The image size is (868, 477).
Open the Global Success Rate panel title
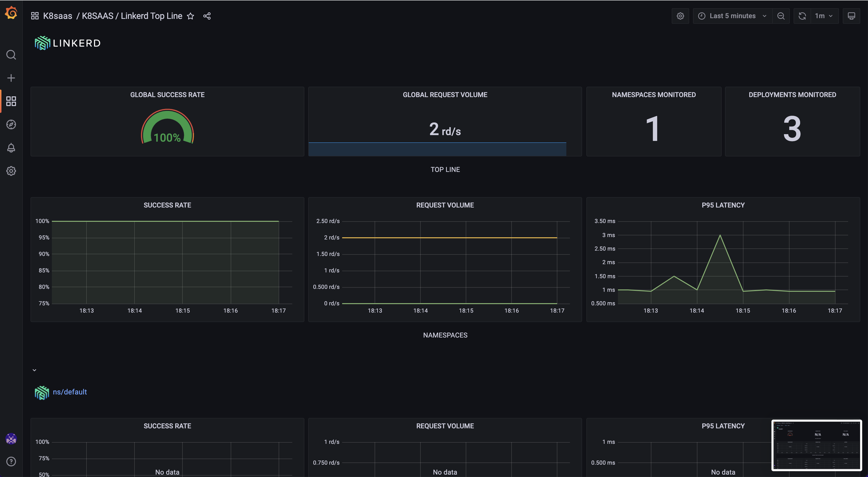[x=167, y=95]
